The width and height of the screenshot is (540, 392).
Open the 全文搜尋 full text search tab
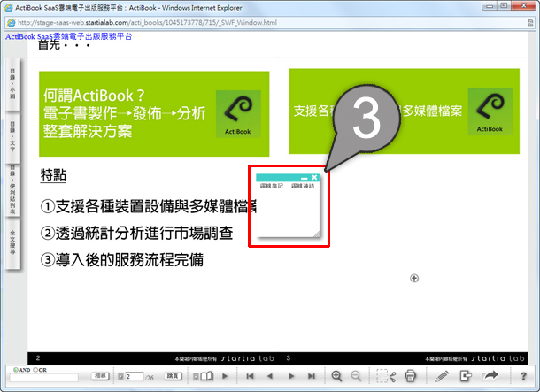[x=12, y=242]
